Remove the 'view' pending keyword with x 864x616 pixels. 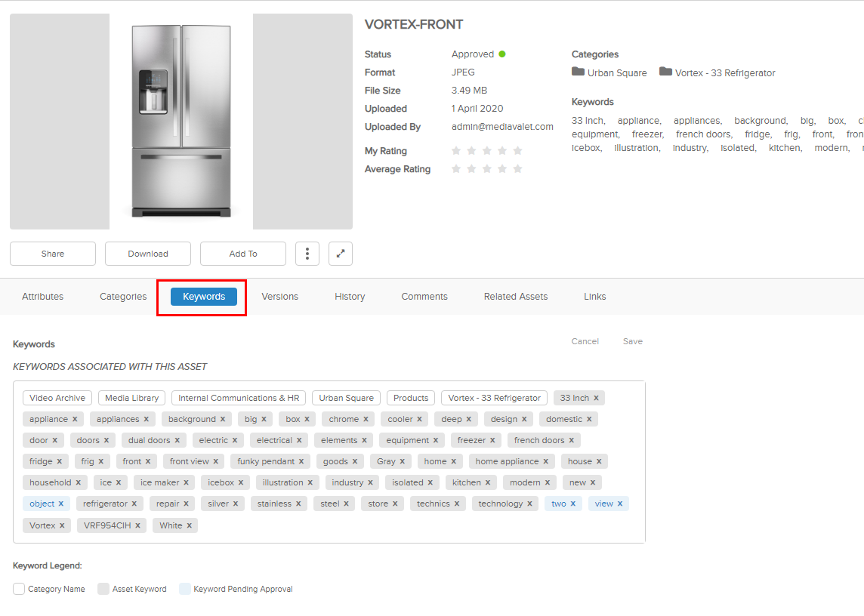pos(620,504)
